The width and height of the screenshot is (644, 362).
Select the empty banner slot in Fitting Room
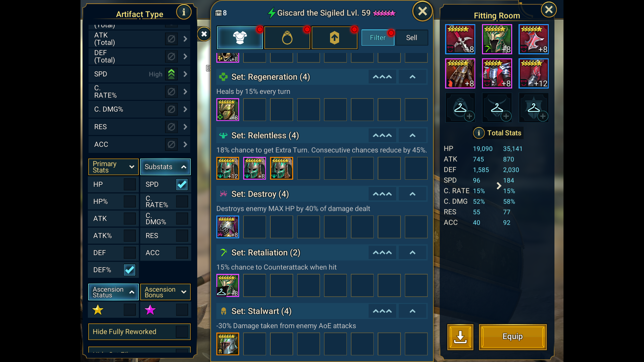coord(534,108)
